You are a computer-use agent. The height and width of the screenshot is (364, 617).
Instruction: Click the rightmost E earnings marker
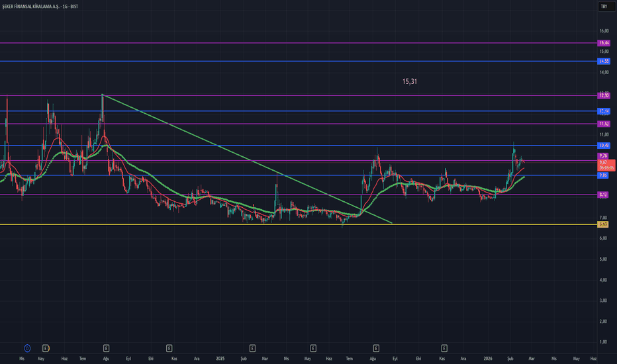click(444, 347)
